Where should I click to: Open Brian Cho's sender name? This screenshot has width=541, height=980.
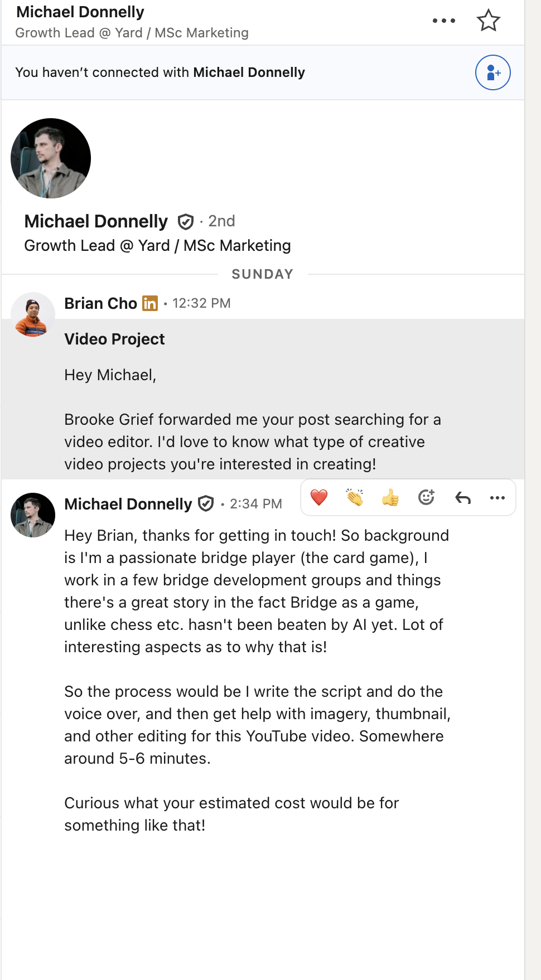point(100,303)
